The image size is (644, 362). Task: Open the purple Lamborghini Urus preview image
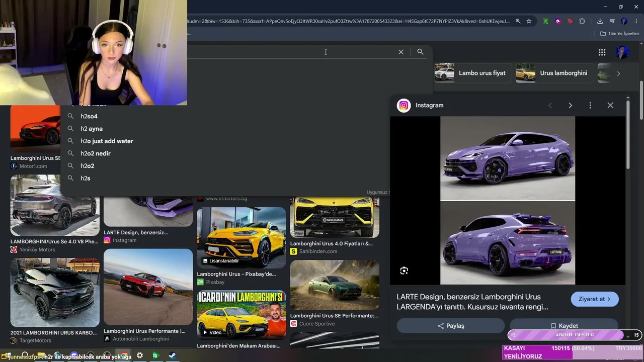pyautogui.click(x=508, y=201)
